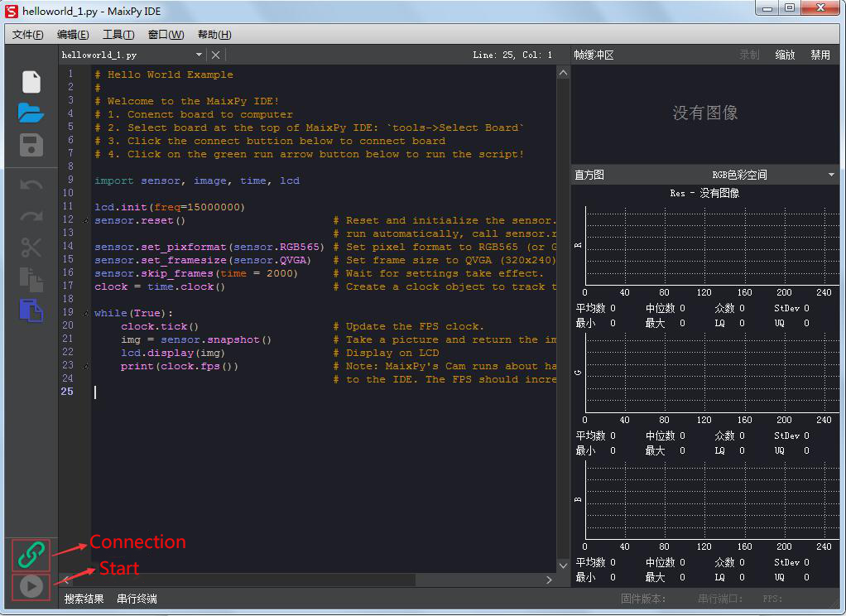Click the FPS status bar label
Screen dimensions: 846x616
click(x=772, y=599)
